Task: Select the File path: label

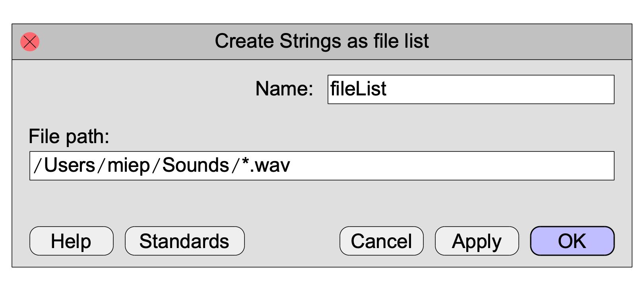Action: (69, 137)
